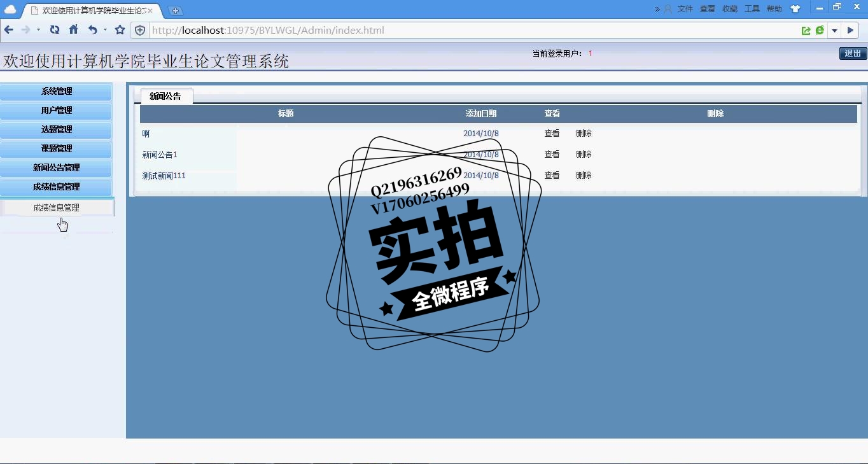
Task: Bookmark the page with the star icon
Action: (120, 30)
